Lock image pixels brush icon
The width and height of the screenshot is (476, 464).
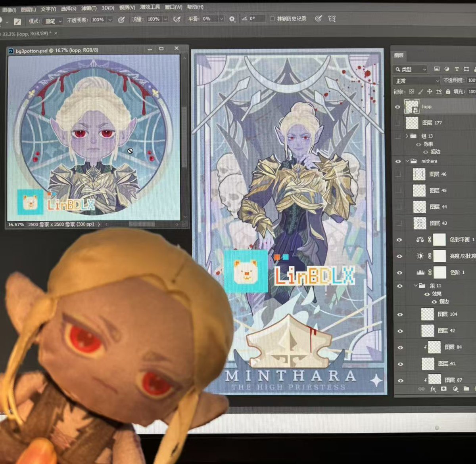coord(420,92)
